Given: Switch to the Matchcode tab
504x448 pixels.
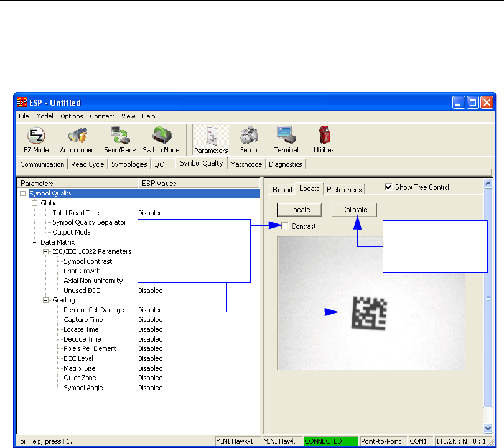Looking at the screenshot, I should (x=247, y=164).
